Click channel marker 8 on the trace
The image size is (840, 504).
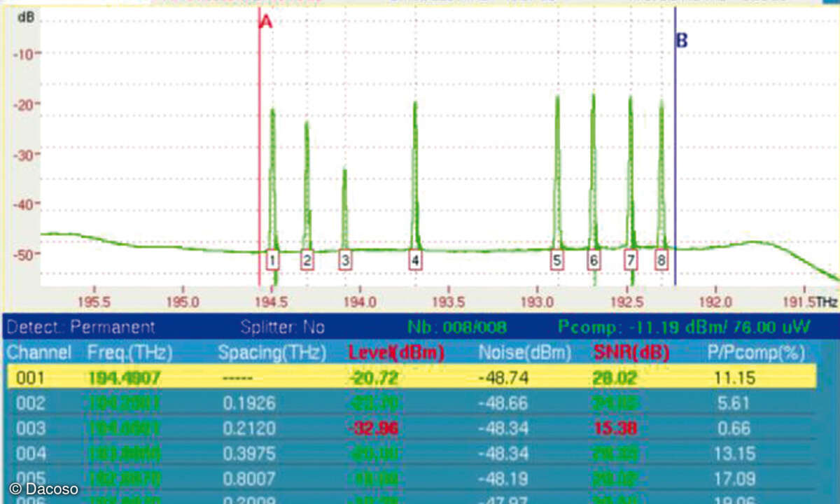coord(661,261)
